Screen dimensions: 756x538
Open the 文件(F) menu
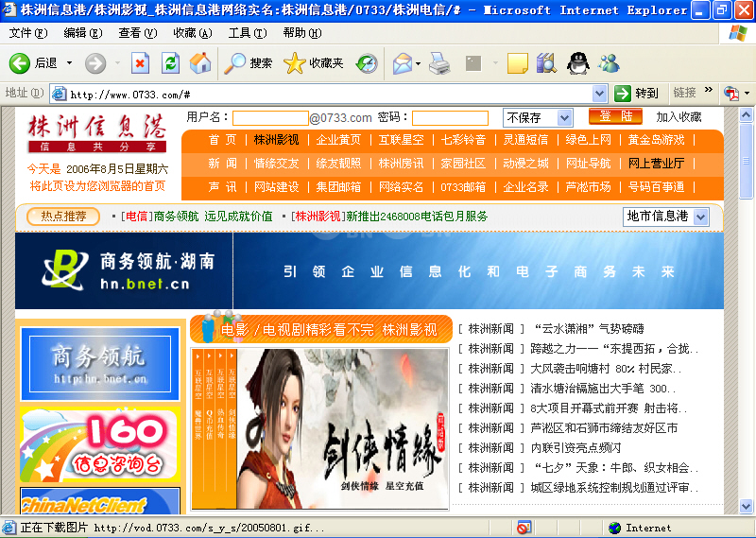coord(28,33)
